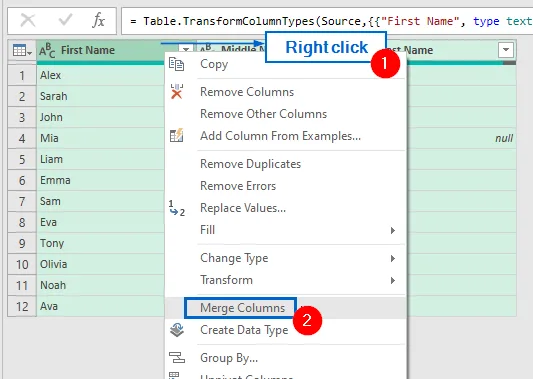533x379 pixels.
Task: Click the Group By icon
Action: point(177,358)
